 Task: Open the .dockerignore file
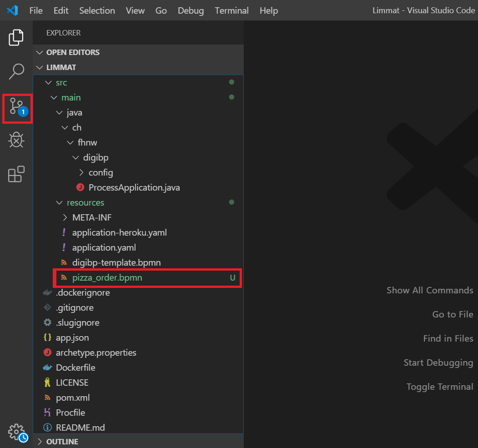click(83, 292)
